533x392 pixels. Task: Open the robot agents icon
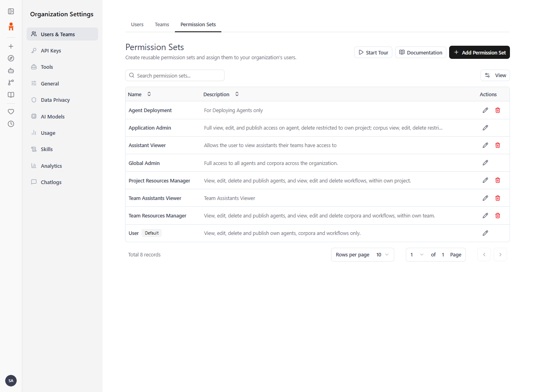coord(11,70)
